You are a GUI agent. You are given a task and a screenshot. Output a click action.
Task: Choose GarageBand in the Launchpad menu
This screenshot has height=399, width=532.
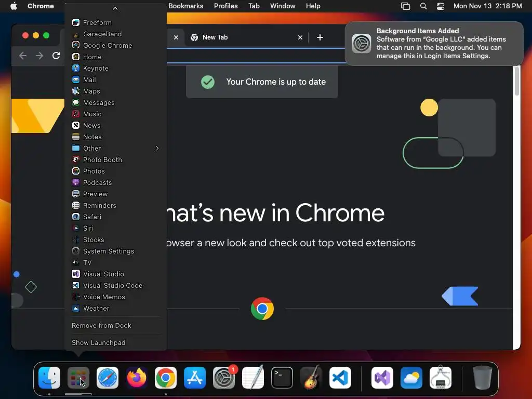pos(115,34)
